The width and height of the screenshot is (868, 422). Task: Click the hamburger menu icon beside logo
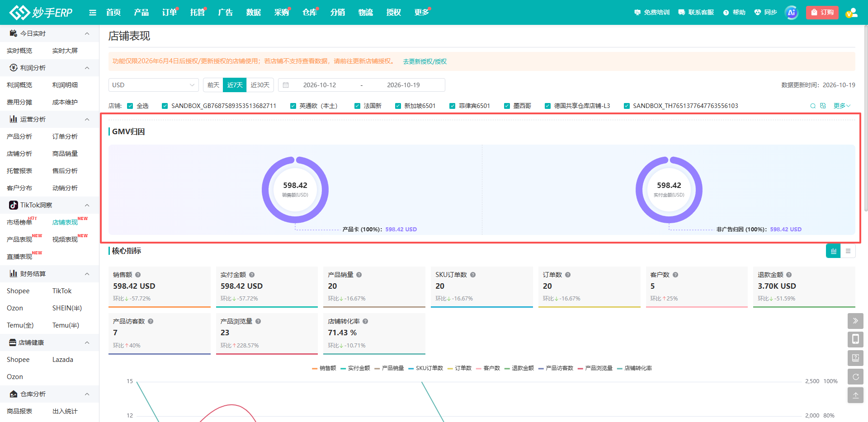pyautogui.click(x=93, y=13)
